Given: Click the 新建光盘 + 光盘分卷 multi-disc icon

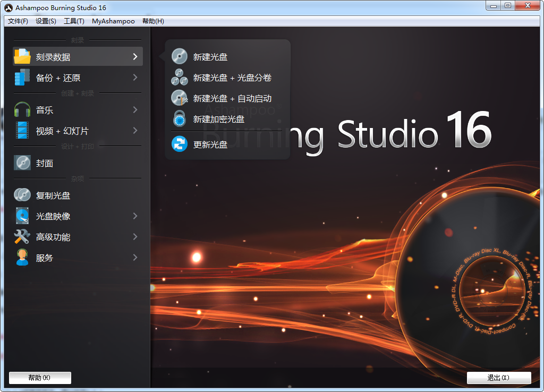Looking at the screenshot, I should pyautogui.click(x=180, y=77).
